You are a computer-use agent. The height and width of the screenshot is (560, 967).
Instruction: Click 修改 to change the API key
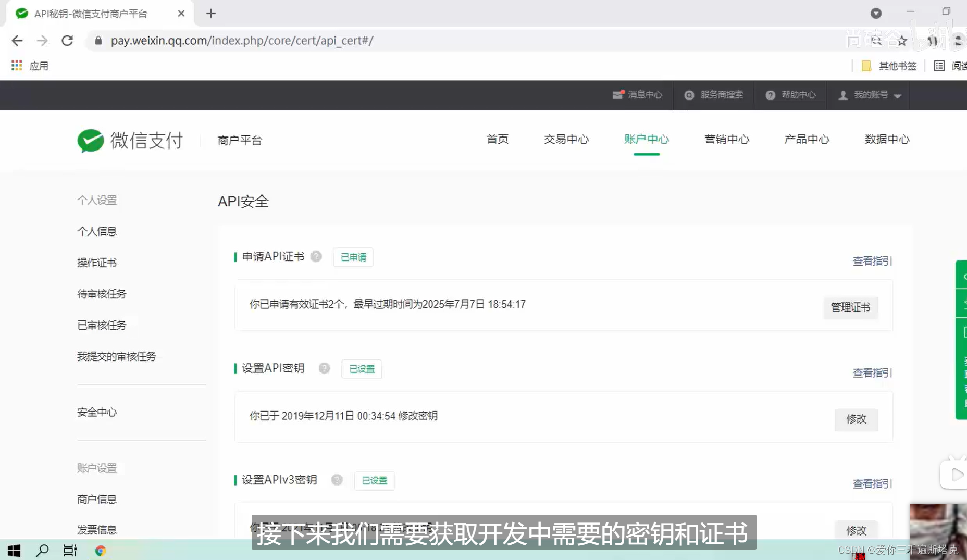(856, 420)
